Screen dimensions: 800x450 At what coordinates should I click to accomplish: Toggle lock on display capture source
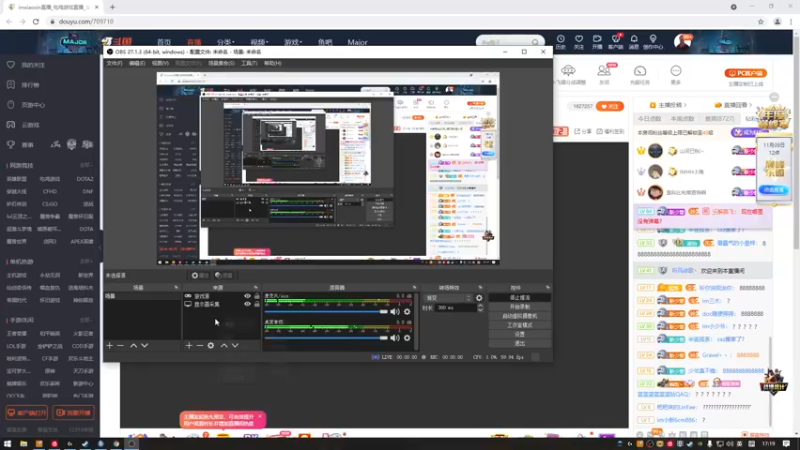coord(257,304)
